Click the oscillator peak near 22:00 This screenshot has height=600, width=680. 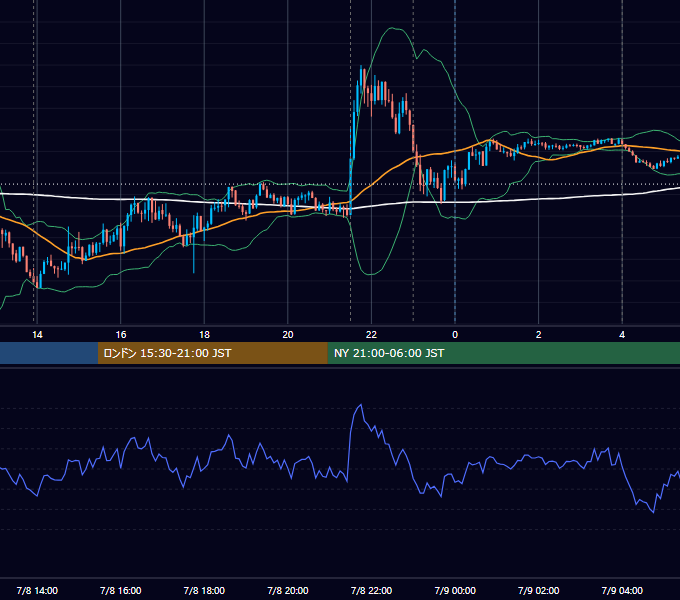(x=360, y=405)
